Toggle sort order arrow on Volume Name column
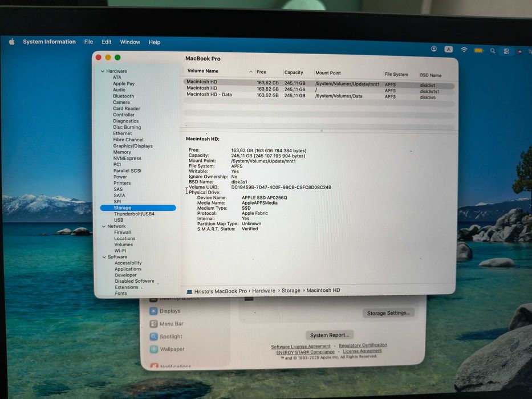Viewport: 532px width, 399px height. [x=251, y=72]
